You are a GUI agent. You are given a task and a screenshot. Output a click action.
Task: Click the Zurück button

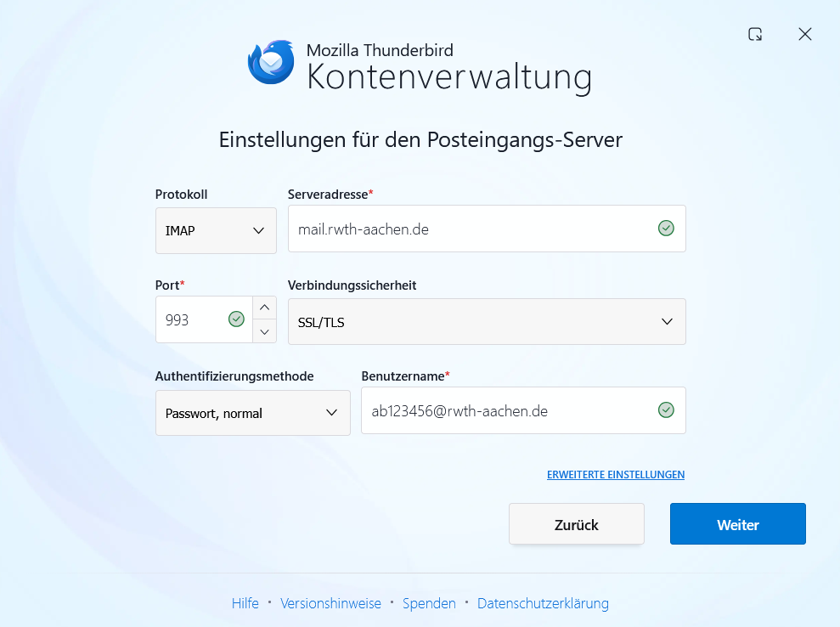577,524
